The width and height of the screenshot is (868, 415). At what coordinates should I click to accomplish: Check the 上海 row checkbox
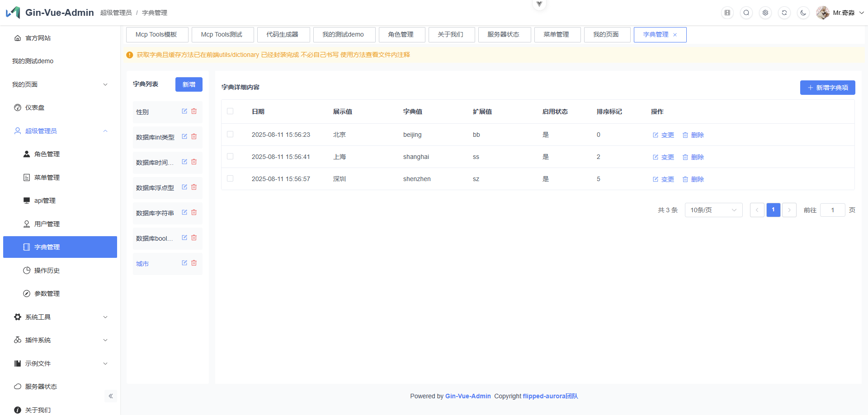point(230,156)
